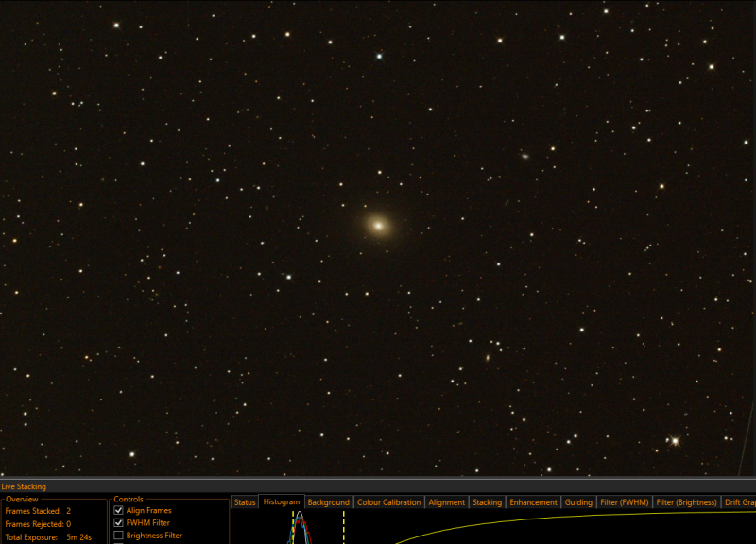The width and height of the screenshot is (756, 544).
Task: Toggle the Align Frames checkbox
Action: tap(119, 510)
